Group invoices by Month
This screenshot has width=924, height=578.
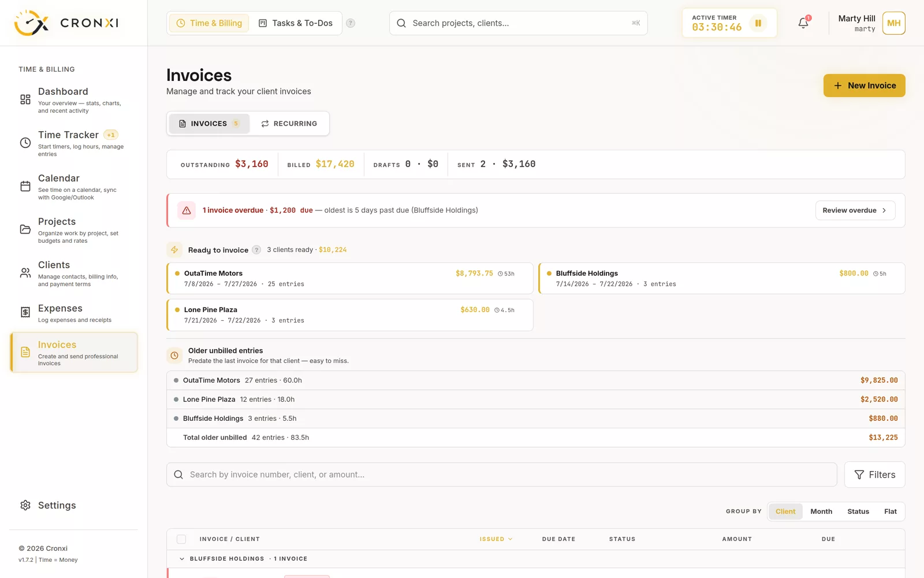tap(821, 512)
